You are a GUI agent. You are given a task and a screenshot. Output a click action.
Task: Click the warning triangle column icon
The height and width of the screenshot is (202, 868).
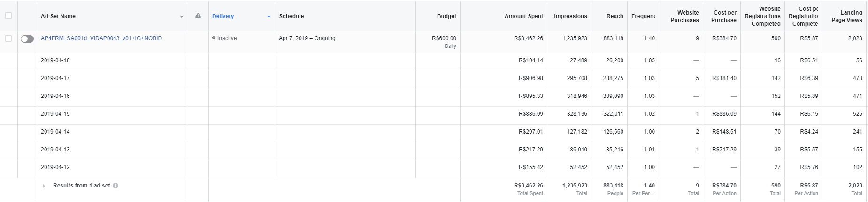pyautogui.click(x=198, y=15)
